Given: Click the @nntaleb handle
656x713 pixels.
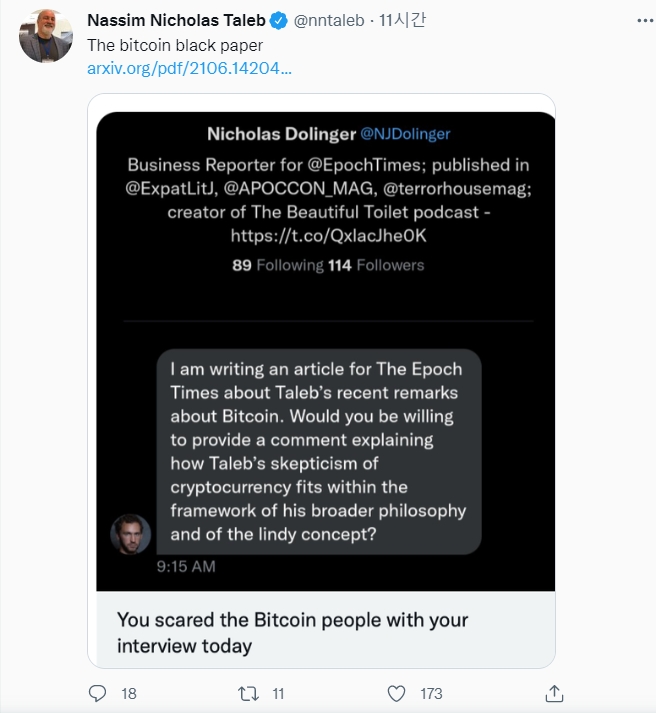Looking at the screenshot, I should pos(332,22).
